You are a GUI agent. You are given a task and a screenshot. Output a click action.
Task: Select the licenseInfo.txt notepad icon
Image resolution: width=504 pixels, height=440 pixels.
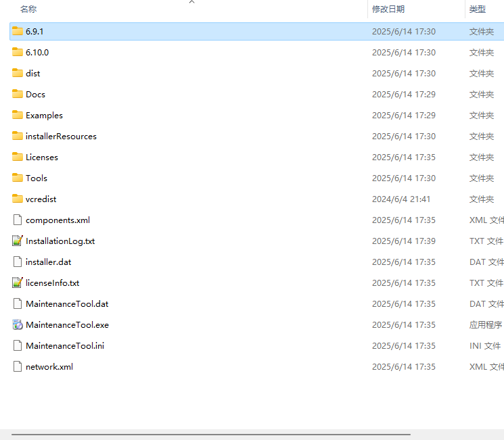click(18, 283)
